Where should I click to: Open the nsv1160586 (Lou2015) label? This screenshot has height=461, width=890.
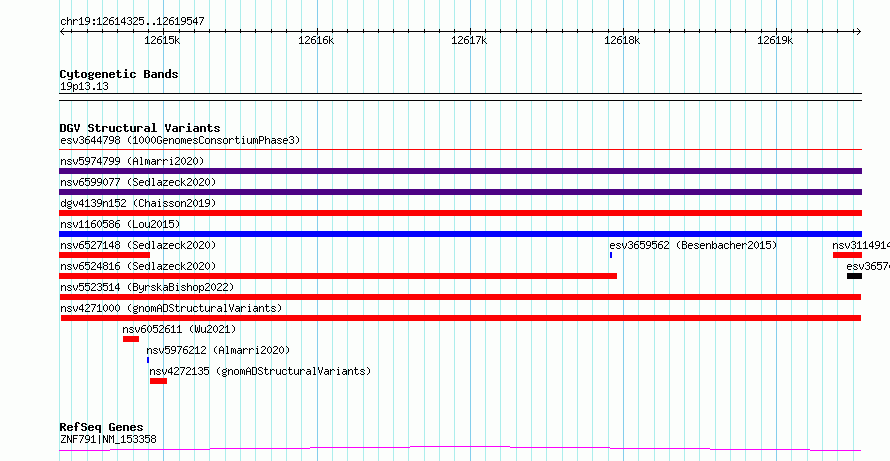pyautogui.click(x=120, y=224)
